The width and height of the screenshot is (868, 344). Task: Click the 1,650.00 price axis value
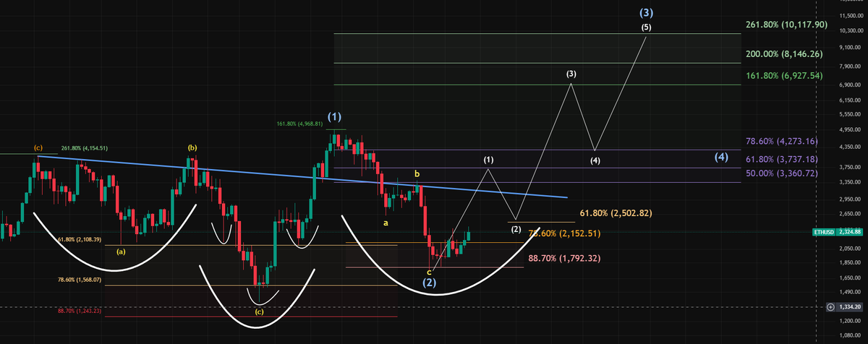click(x=851, y=277)
